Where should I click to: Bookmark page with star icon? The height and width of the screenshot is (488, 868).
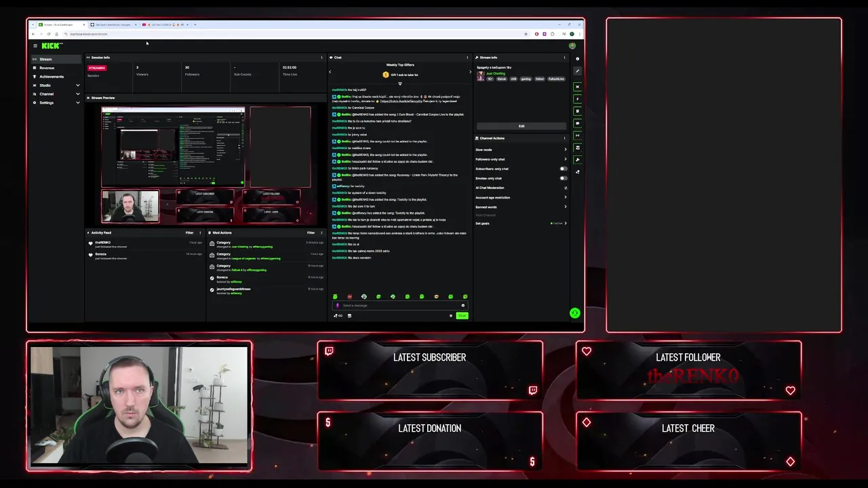coord(526,34)
